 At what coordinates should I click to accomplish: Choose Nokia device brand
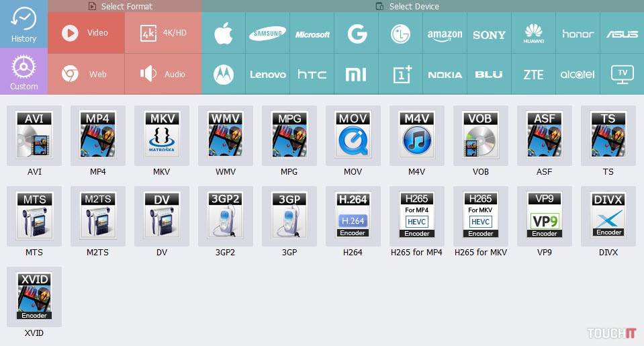pos(445,75)
